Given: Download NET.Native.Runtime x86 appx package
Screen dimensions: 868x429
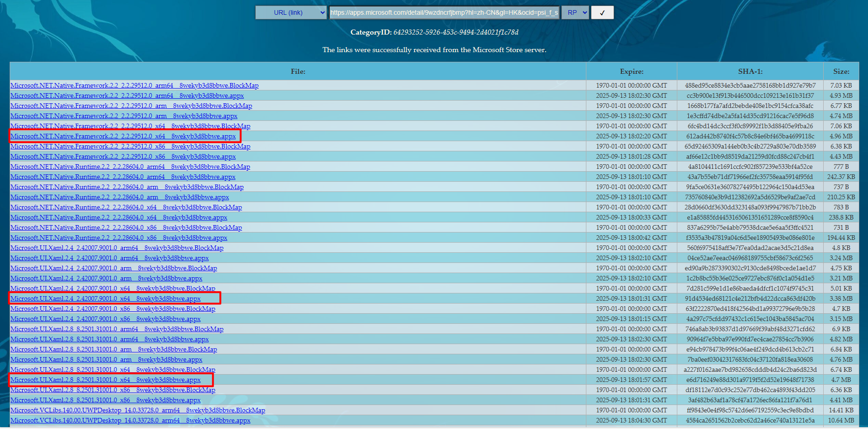Looking at the screenshot, I should [119, 238].
